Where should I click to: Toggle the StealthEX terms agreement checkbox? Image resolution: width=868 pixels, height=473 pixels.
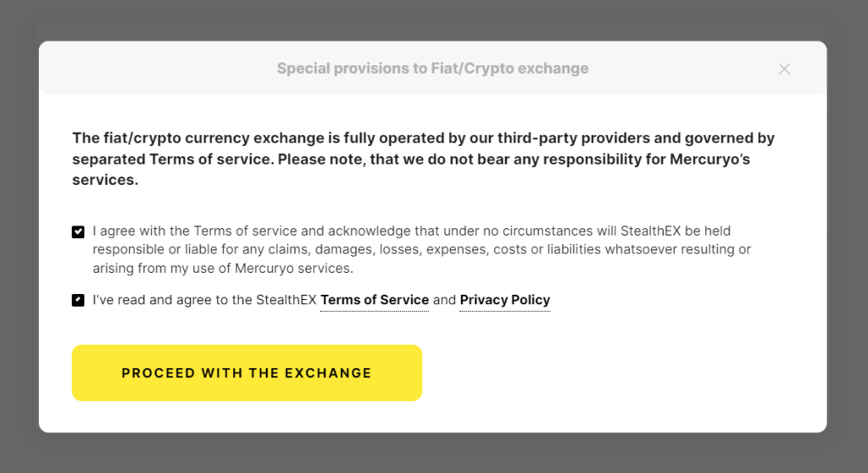click(x=78, y=300)
